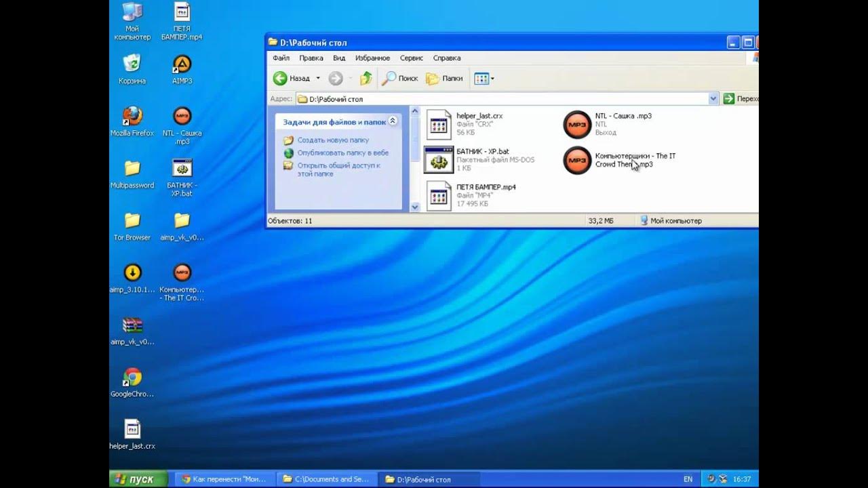Click the task pane scrollbar up arrow

tap(415, 111)
